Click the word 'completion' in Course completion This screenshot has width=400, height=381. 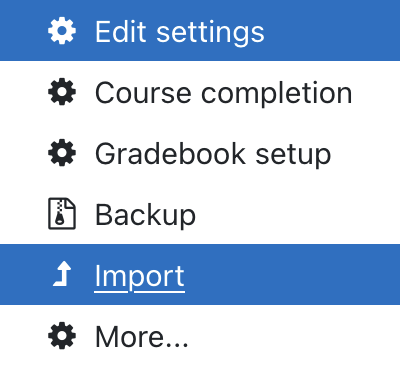(277, 94)
